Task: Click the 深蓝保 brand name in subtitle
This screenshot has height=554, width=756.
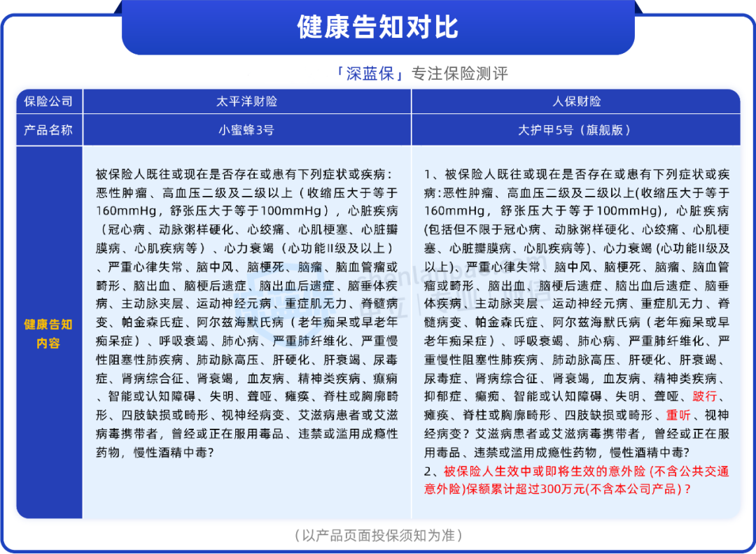Action: [370, 73]
